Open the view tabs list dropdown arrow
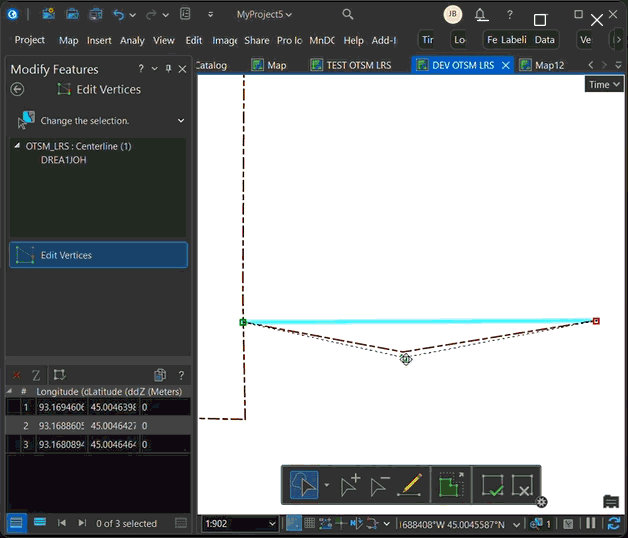Viewport: 628px width, 538px height. point(618,64)
